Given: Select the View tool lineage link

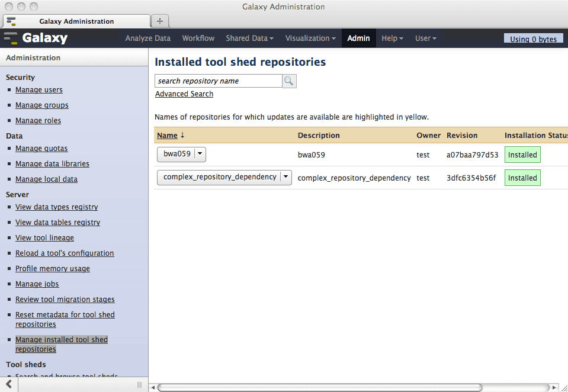Looking at the screenshot, I should [44, 238].
